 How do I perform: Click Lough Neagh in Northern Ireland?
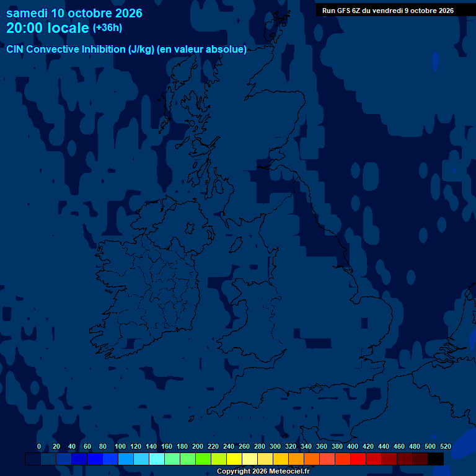click(190, 227)
